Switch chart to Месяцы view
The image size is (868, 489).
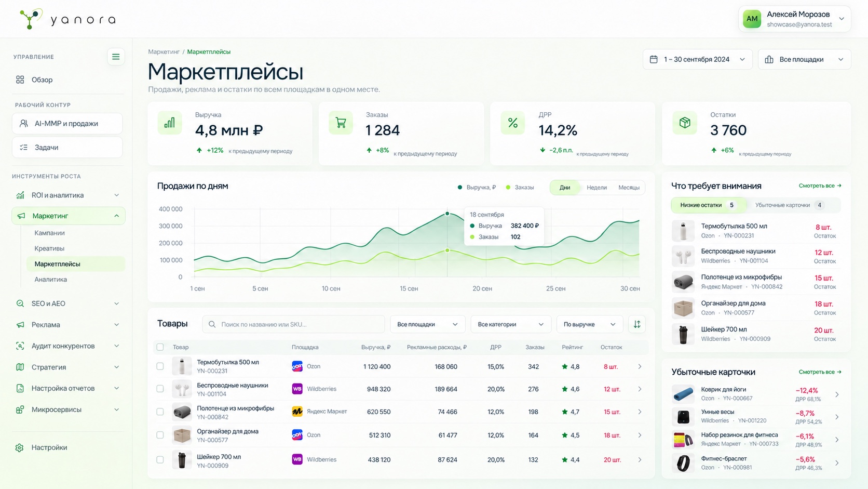pos(629,188)
